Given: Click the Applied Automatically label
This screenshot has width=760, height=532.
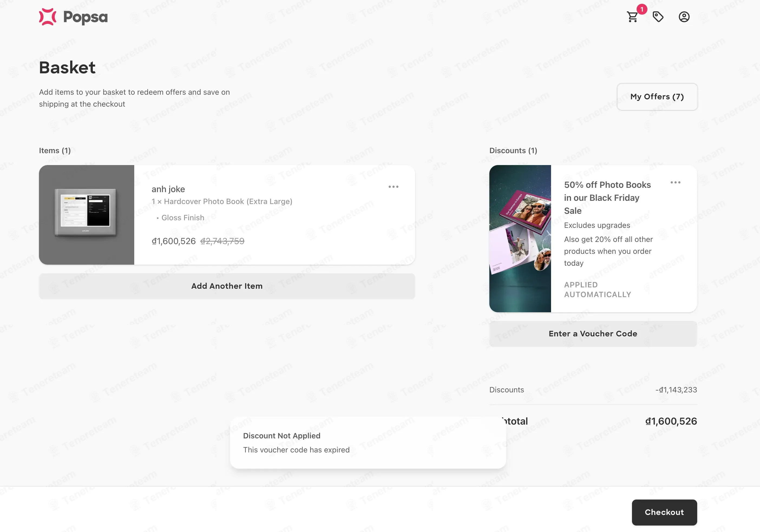Looking at the screenshot, I should (598, 290).
